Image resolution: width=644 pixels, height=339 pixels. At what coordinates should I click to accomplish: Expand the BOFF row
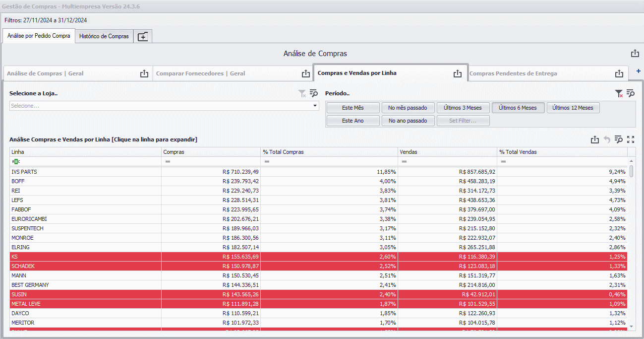click(318, 181)
